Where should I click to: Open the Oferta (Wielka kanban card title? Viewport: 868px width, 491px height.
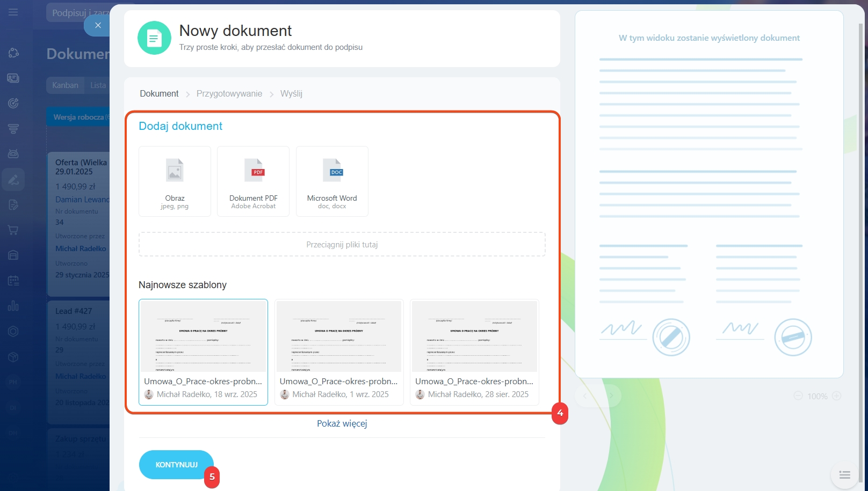(82, 167)
